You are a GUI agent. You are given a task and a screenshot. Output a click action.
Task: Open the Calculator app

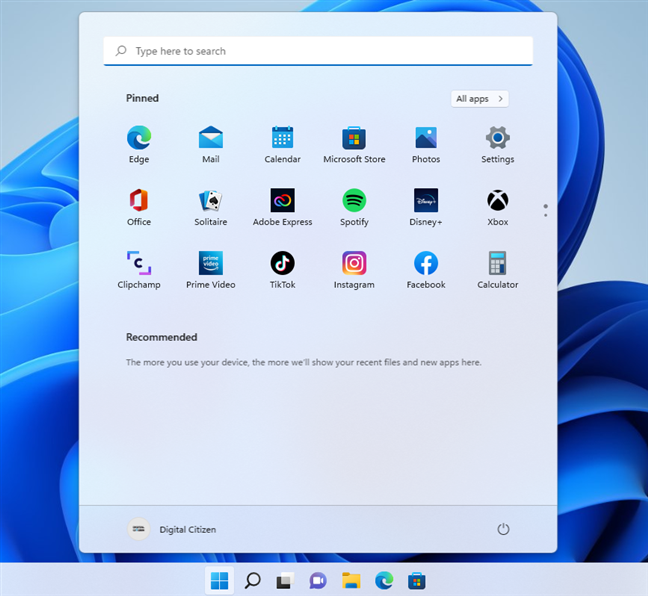point(498,270)
